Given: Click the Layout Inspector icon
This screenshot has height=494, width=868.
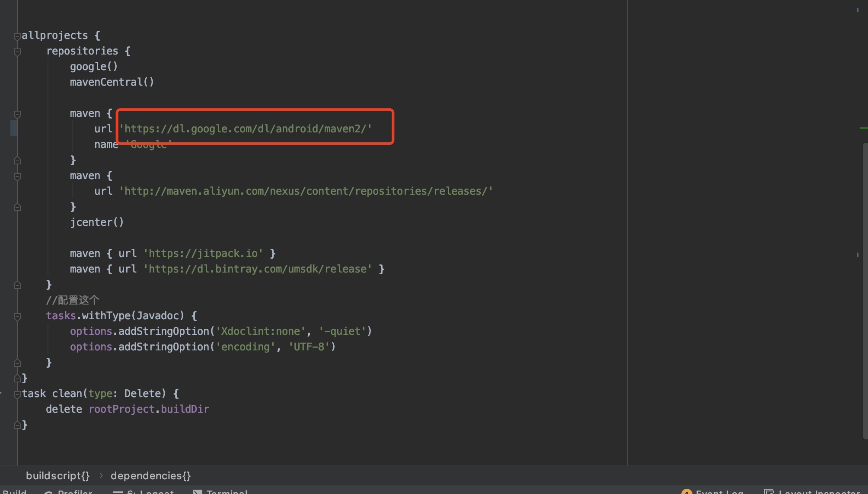Looking at the screenshot, I should coord(769,492).
